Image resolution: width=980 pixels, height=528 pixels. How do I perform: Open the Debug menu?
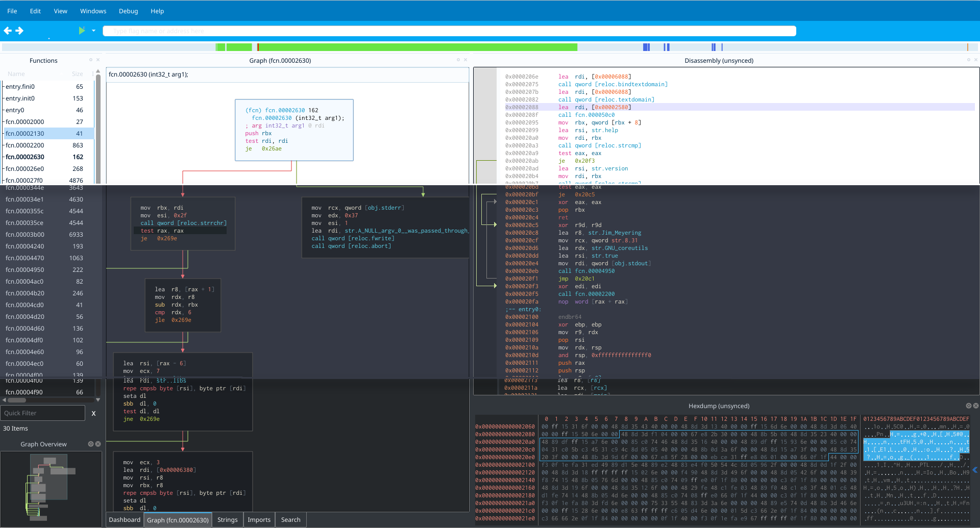pos(128,11)
